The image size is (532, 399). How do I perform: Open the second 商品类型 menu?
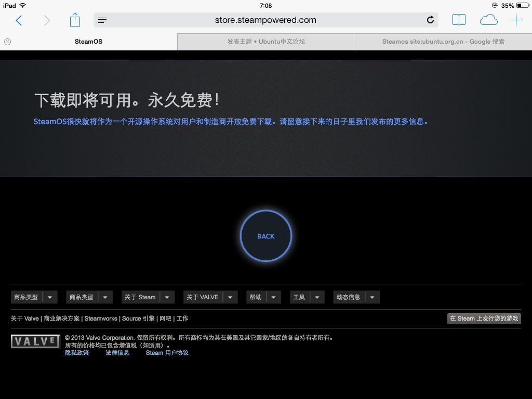82,297
